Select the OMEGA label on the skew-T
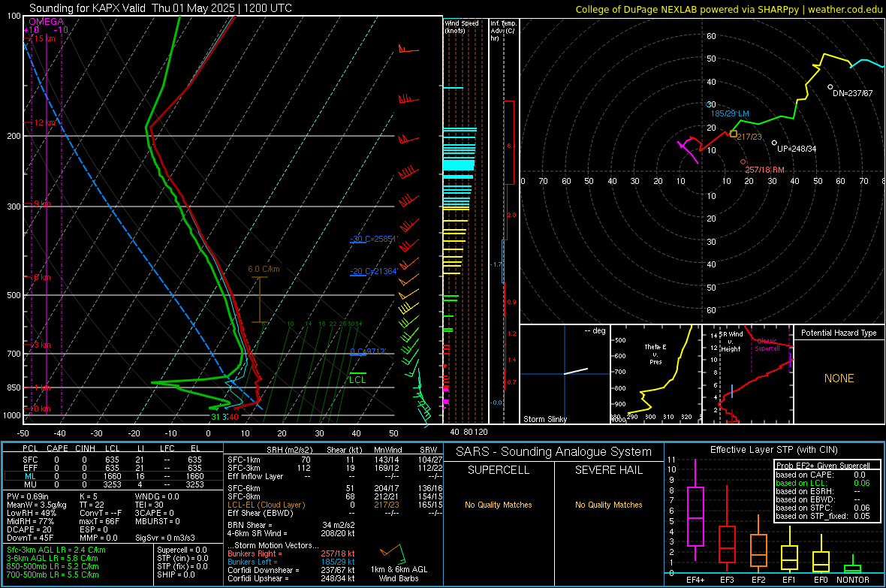The image size is (886, 588). pos(47,22)
